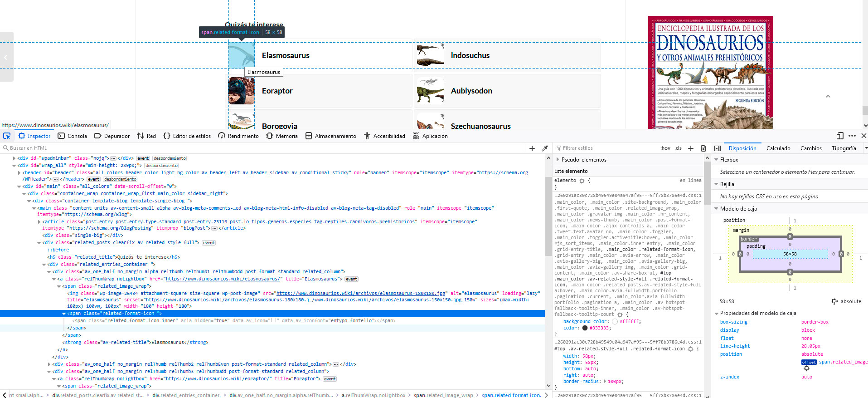868x398 pixels.
Task: Focus the Buscar en HTML search field
Action: [263, 148]
